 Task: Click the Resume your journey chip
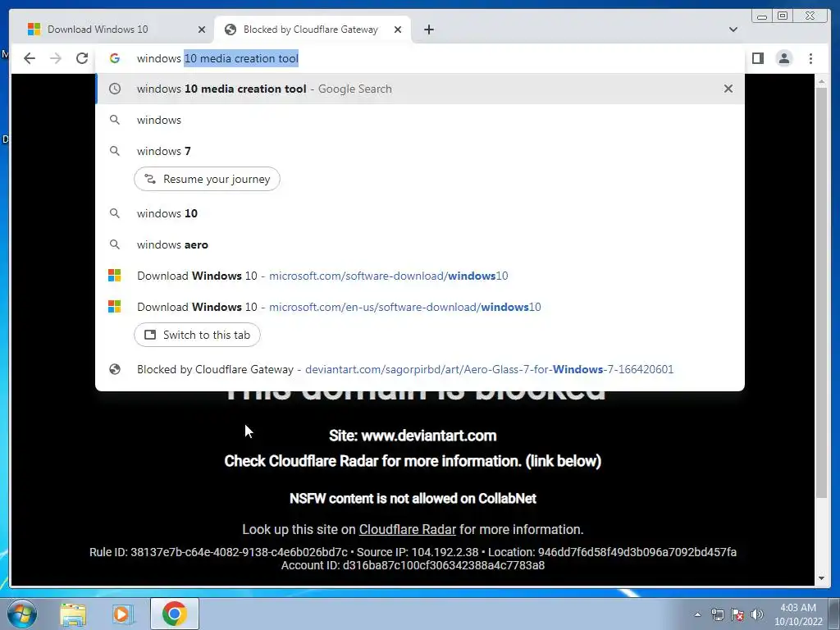[207, 179]
